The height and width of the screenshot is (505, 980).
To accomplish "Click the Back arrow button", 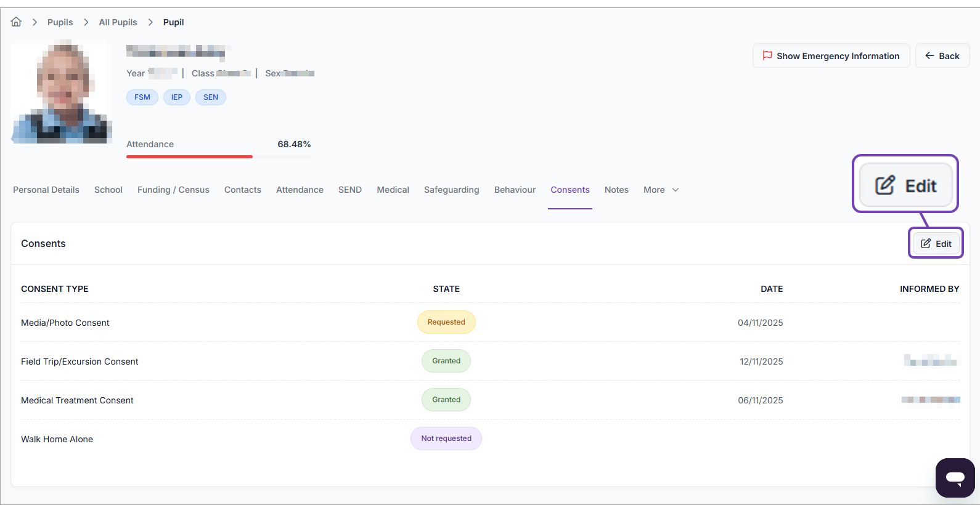I will (x=942, y=56).
